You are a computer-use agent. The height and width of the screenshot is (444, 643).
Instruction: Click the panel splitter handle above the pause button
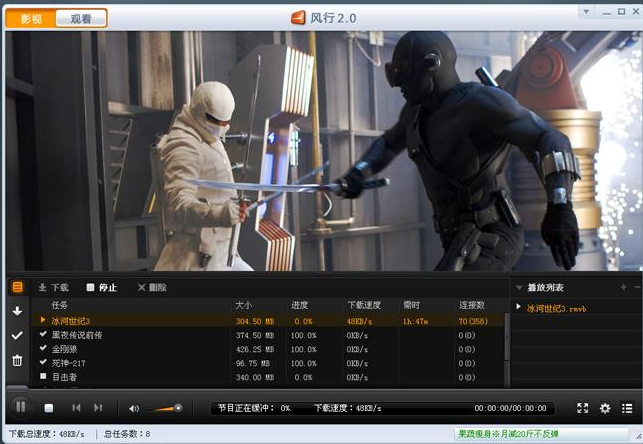17,387
